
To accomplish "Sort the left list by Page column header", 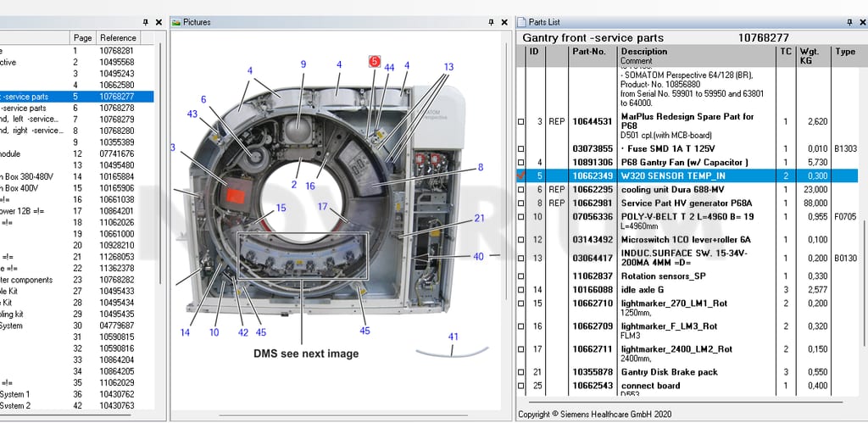I will pyautogui.click(x=82, y=37).
